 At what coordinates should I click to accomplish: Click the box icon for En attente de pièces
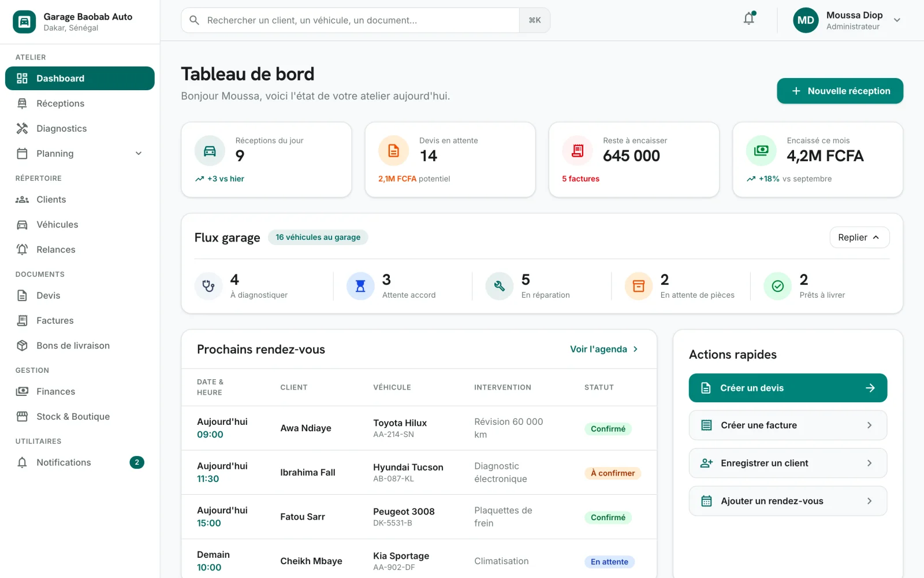(x=639, y=286)
